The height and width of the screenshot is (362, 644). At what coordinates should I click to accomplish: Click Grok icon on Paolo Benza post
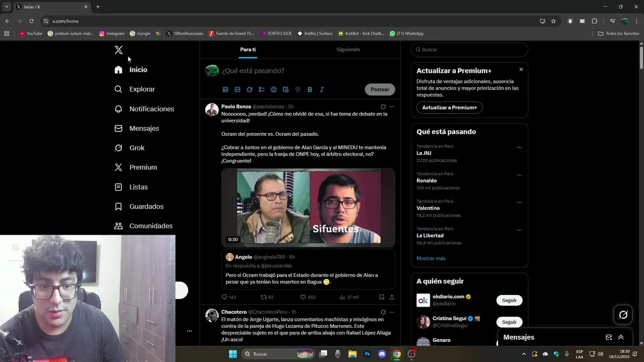(x=383, y=107)
